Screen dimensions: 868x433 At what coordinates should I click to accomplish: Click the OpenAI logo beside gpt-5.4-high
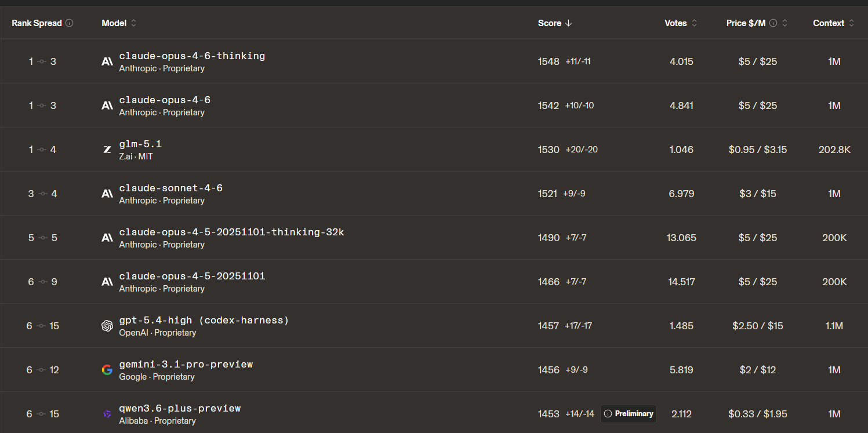point(107,326)
